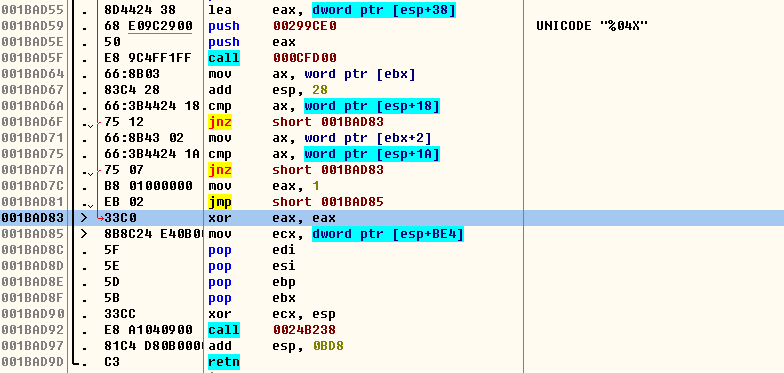Click hex bytes 68 E09C2900
Viewport: 784px width, 373px height.
point(148,26)
